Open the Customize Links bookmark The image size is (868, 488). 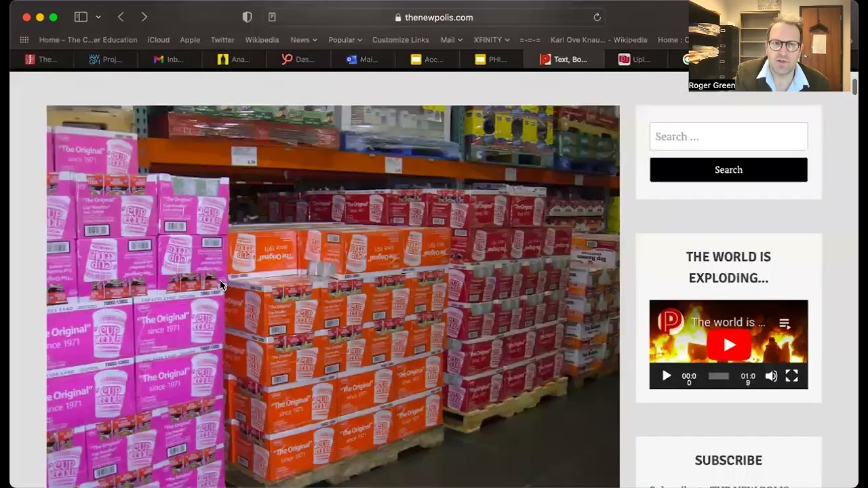(x=401, y=40)
